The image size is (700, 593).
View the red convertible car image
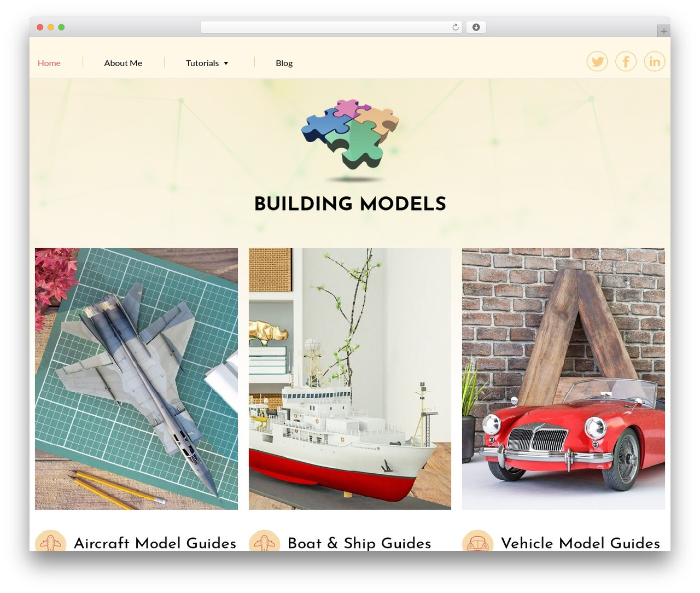click(563, 379)
